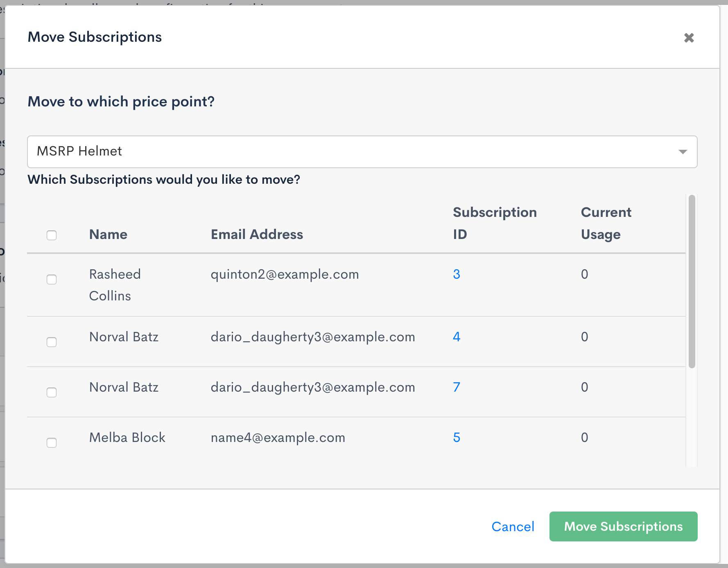
Task: Click the Subscription ID column header
Action: [x=494, y=223]
